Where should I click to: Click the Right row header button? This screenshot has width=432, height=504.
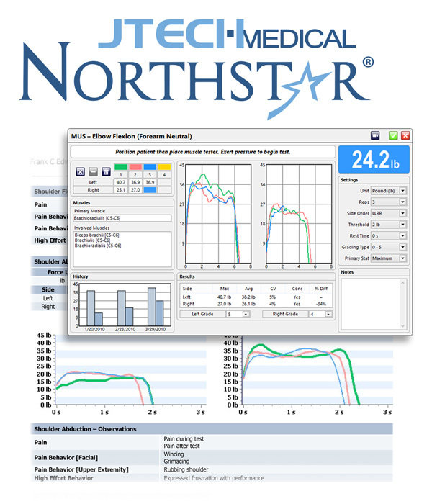[93, 190]
